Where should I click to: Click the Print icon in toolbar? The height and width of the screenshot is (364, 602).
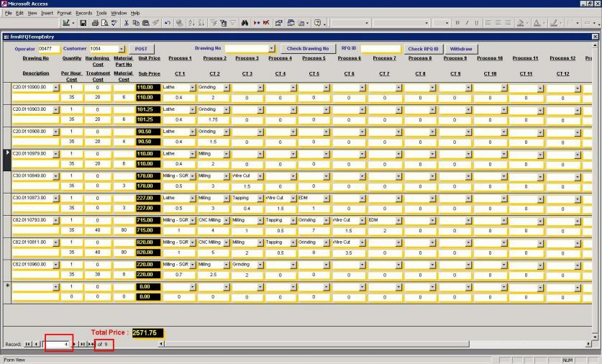click(96, 24)
